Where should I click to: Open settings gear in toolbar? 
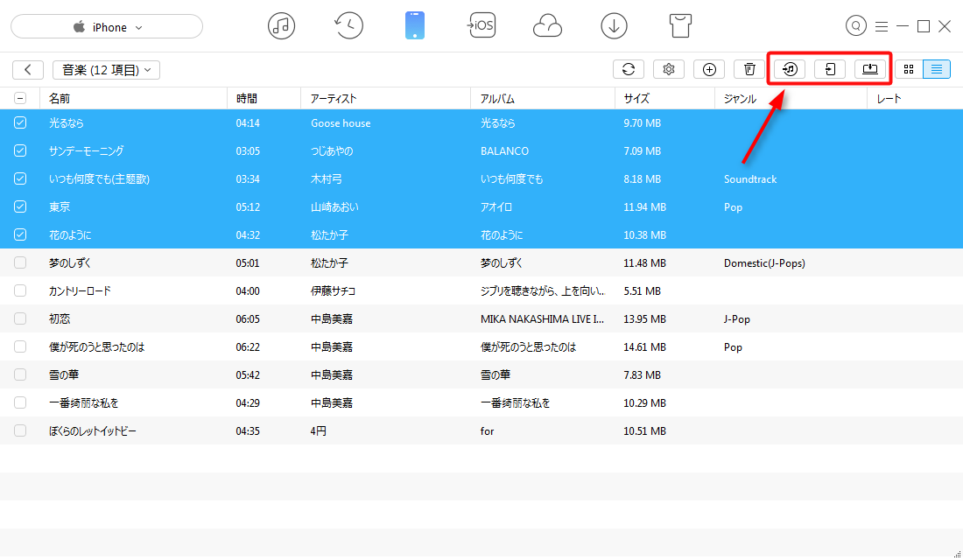pyautogui.click(x=669, y=69)
